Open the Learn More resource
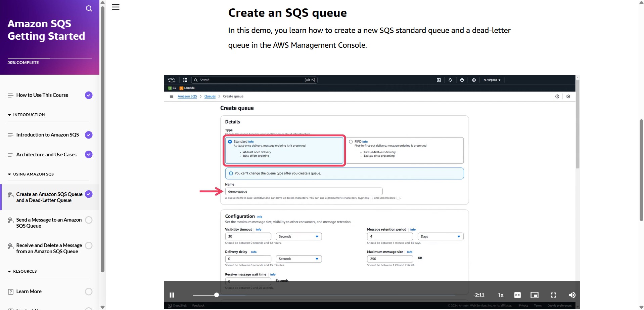Viewport: 644px width, 310px height. pos(29,292)
